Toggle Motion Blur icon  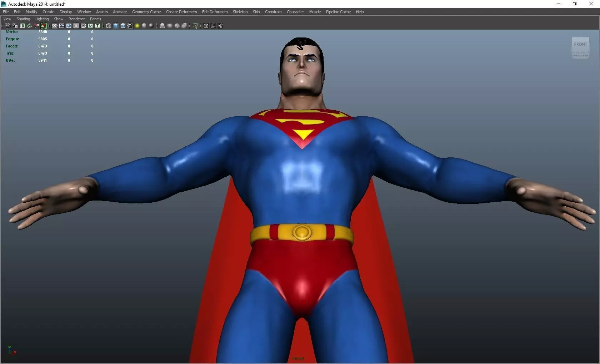tap(170, 26)
